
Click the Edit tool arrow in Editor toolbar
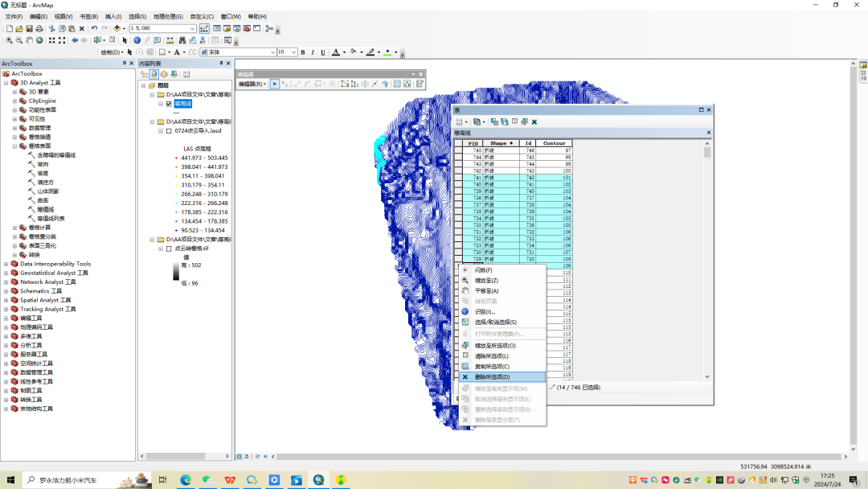tap(275, 84)
